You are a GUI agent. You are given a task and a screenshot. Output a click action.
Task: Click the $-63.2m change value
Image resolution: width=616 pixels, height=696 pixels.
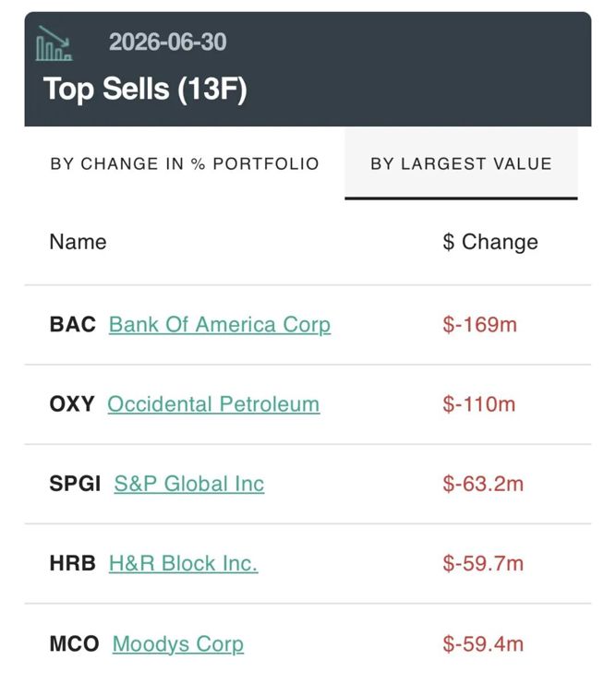(x=483, y=484)
